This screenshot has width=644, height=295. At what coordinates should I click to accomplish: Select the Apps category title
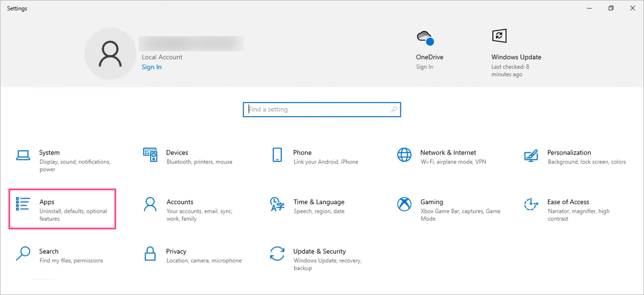[47, 202]
